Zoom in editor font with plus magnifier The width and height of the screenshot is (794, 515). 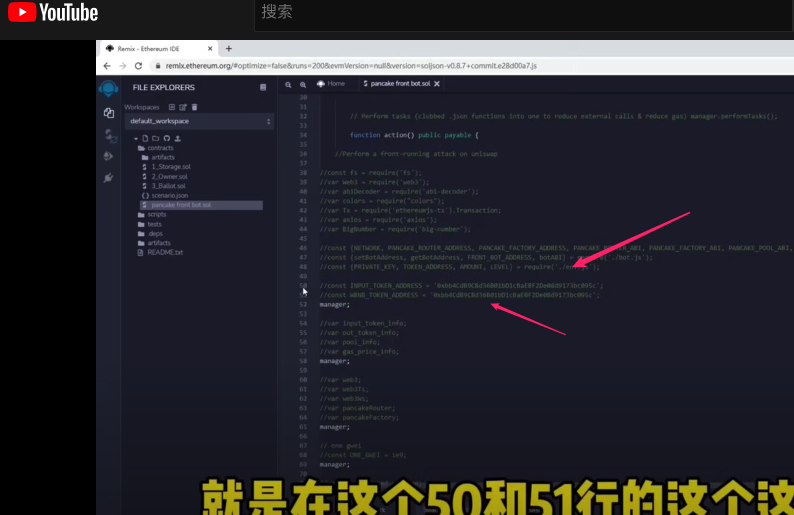[303, 85]
